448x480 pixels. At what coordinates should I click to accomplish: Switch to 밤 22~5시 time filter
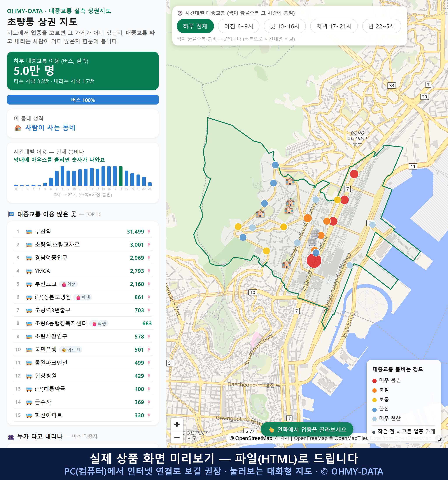pos(381,26)
